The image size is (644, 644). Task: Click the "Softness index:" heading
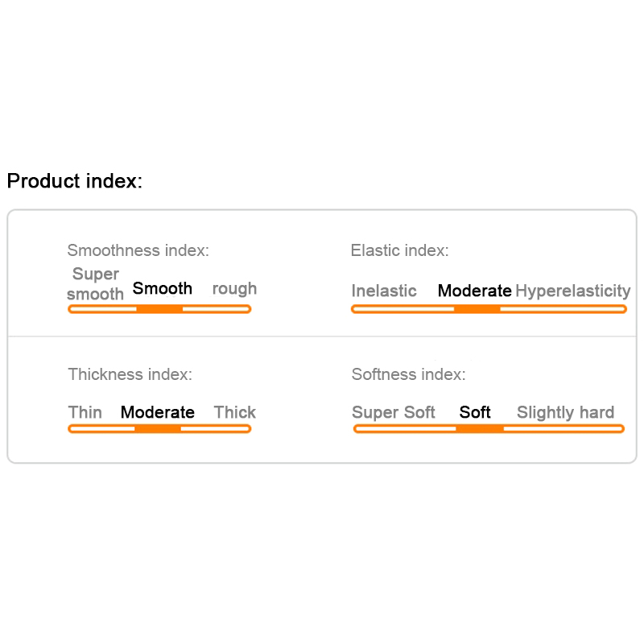pyautogui.click(x=408, y=374)
